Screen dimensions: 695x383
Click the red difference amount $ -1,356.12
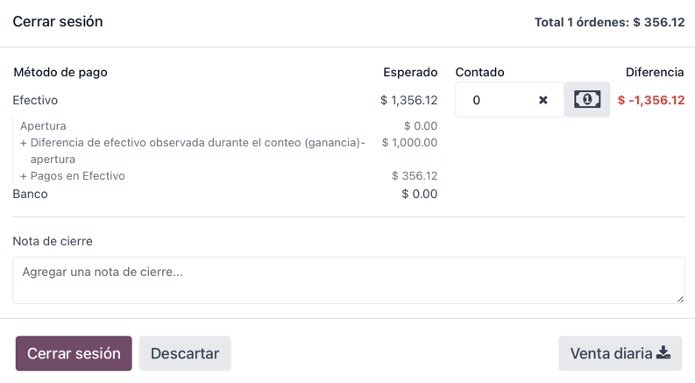pos(651,100)
